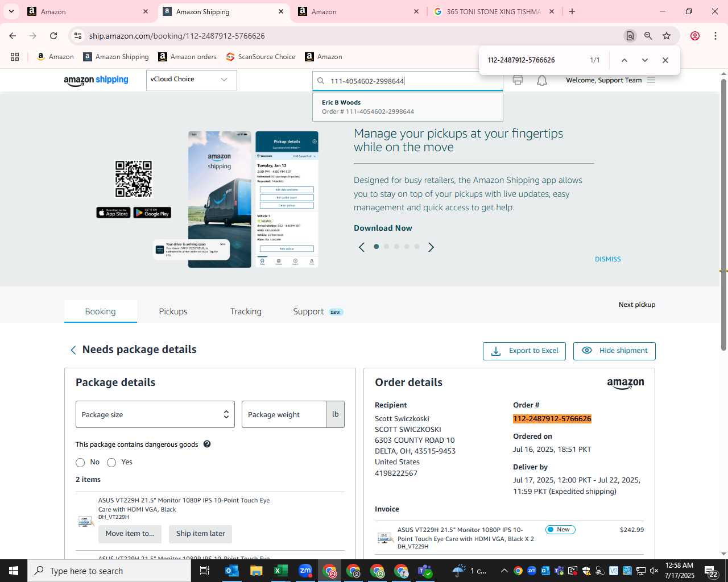Switch to the first Amazon browser tab

click(x=88, y=11)
